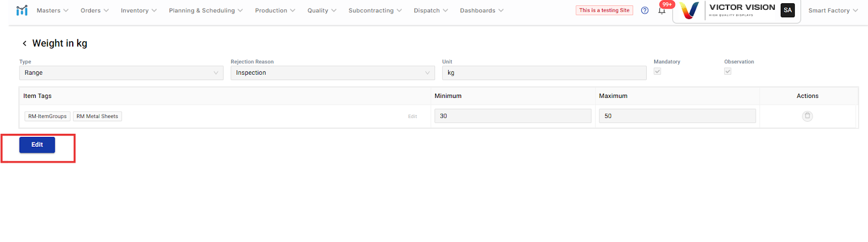
Task: Open the notifications bell
Action: 662,10
